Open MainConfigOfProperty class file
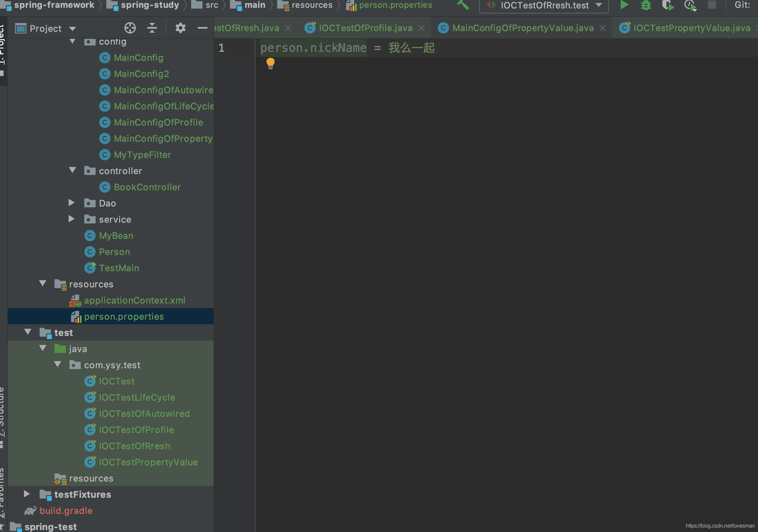This screenshot has width=758, height=532. click(163, 138)
